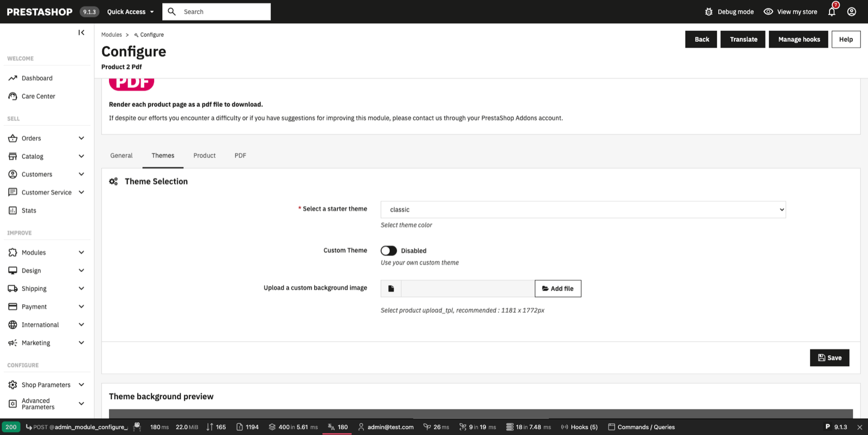This screenshot has width=868, height=435.
Task: Expand the Customers submenu chevron
Action: [x=81, y=174]
